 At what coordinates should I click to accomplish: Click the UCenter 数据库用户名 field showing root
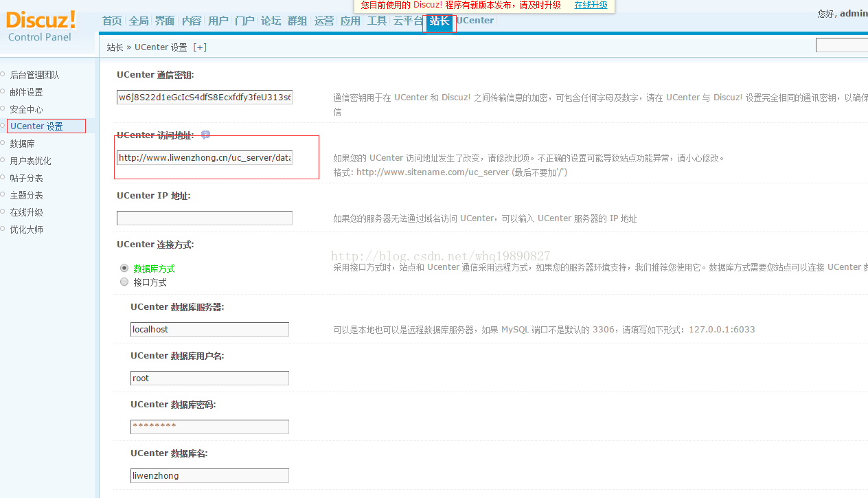pyautogui.click(x=209, y=378)
